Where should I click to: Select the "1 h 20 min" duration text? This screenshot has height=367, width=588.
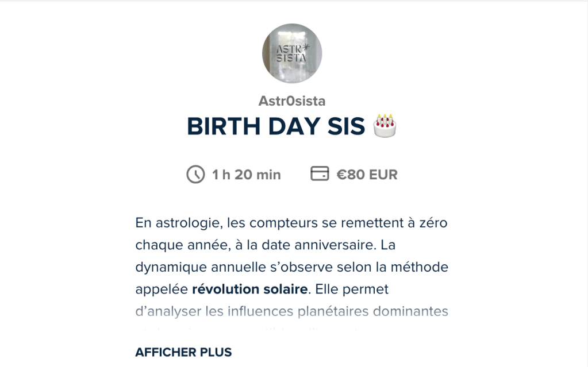click(246, 175)
